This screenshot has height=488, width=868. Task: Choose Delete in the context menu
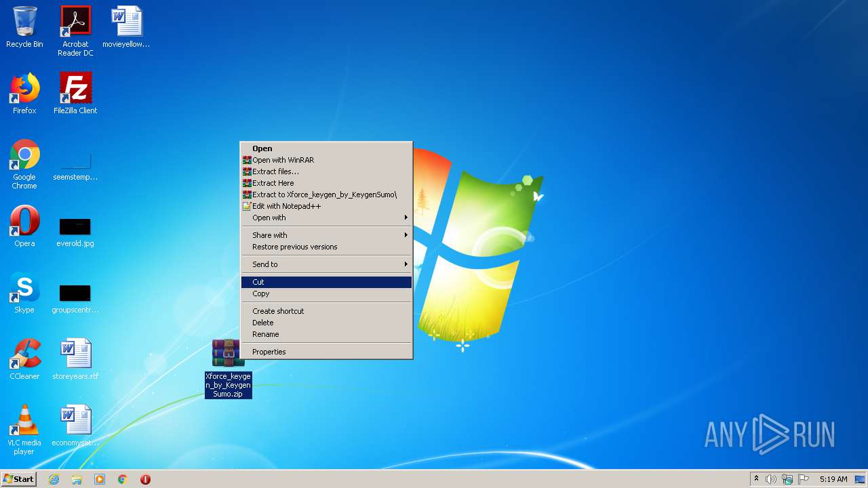(326, 323)
